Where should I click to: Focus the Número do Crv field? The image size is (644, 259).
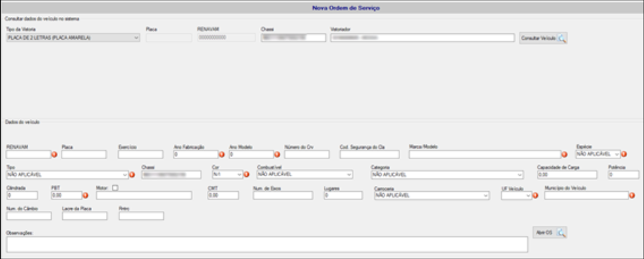point(307,154)
